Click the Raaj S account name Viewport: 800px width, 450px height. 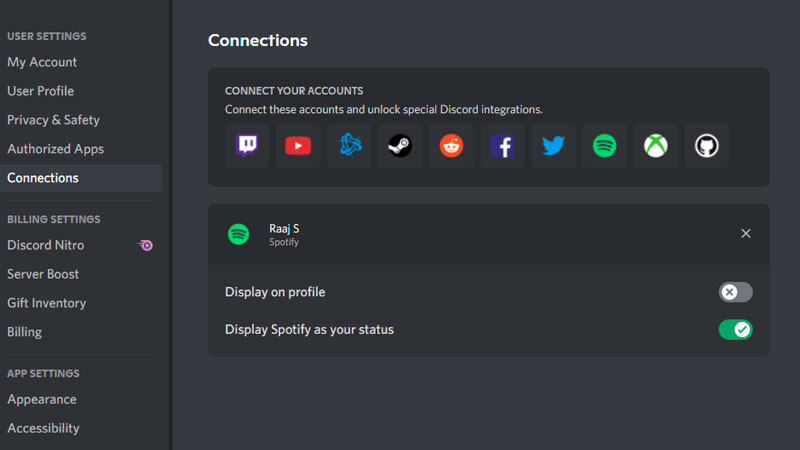pyautogui.click(x=284, y=229)
